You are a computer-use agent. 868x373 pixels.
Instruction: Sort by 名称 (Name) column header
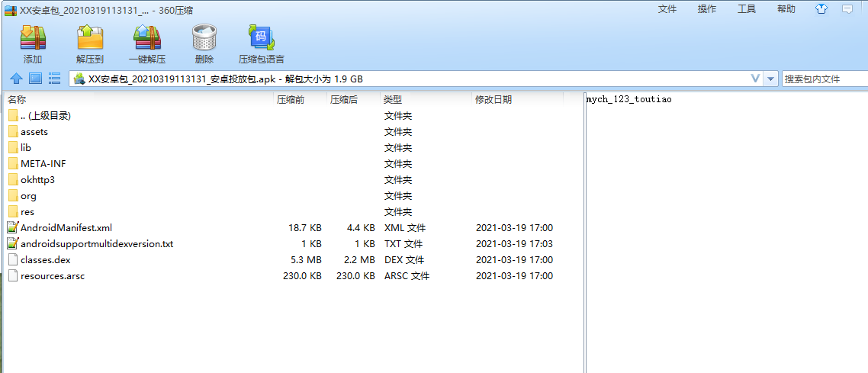click(17, 100)
